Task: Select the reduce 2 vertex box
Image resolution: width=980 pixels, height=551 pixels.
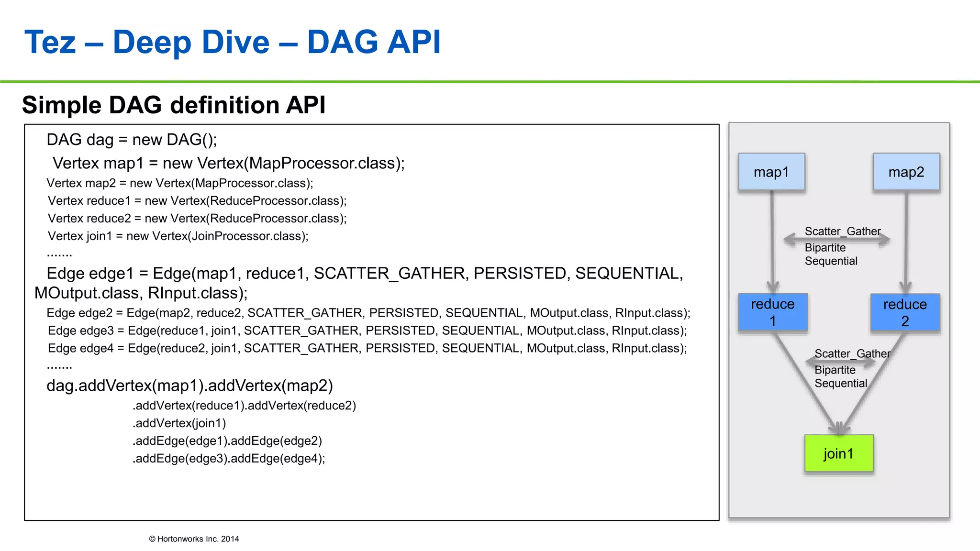Action: point(904,312)
